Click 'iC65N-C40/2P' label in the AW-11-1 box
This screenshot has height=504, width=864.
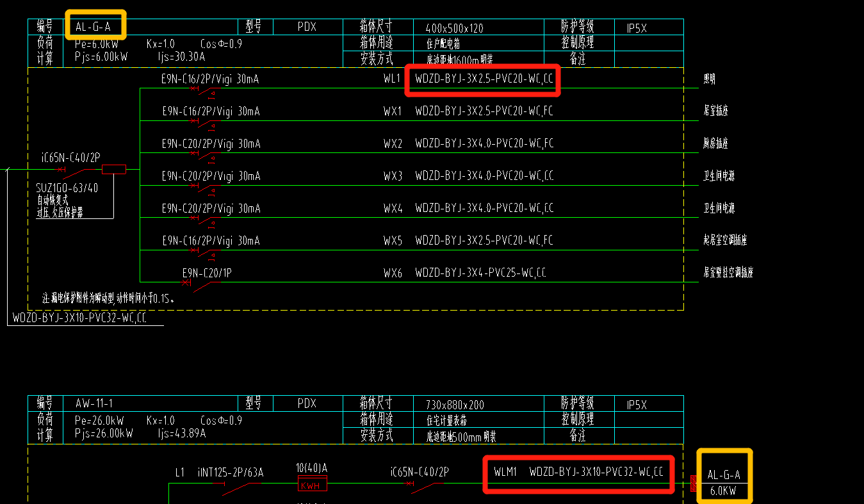point(420,473)
